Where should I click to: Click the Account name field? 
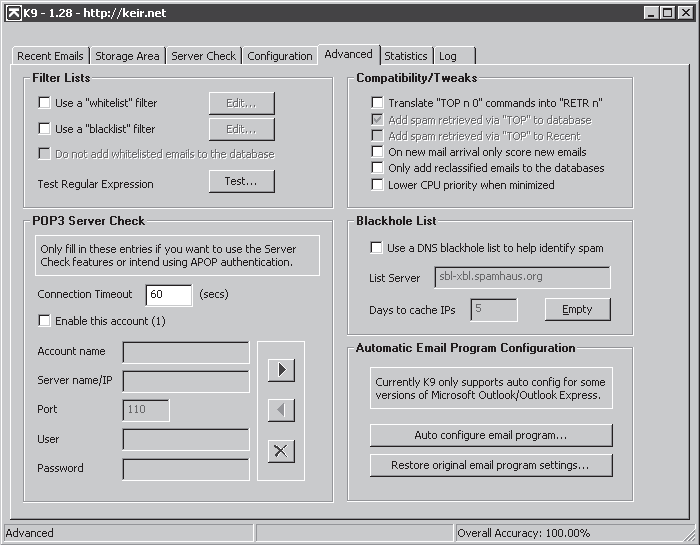tap(186, 353)
